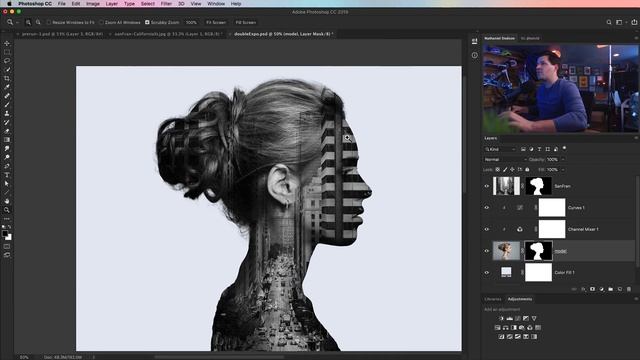Open the Image menu
This screenshot has width=640, height=360.
(93, 4)
